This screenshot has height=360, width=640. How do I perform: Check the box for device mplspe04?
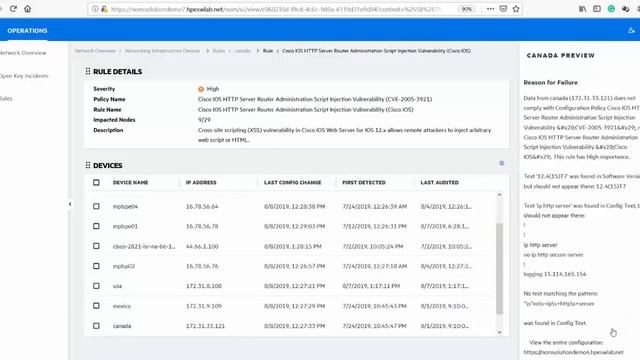[96, 207]
